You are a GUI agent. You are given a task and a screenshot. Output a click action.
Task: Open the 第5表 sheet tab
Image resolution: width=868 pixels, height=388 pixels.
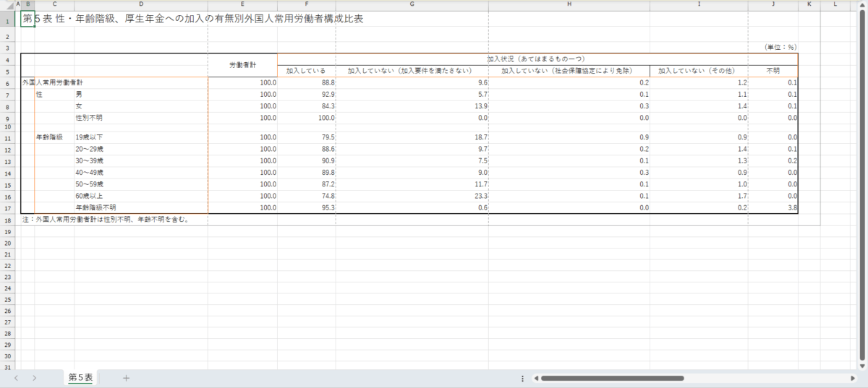tap(80, 378)
